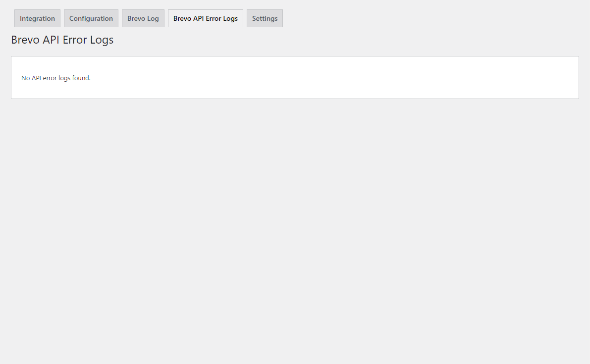Open the Integration tab
590x364 pixels.
37,18
